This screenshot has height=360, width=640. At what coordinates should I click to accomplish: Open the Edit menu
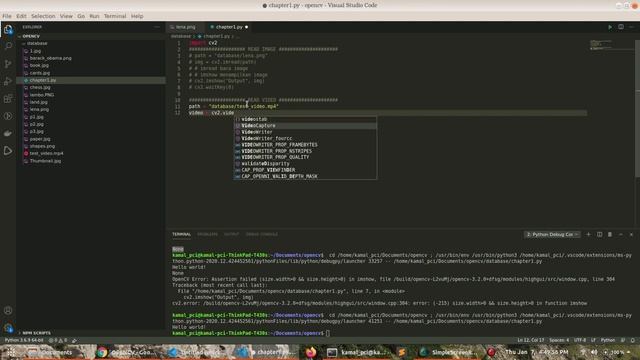pyautogui.click(x=21, y=16)
